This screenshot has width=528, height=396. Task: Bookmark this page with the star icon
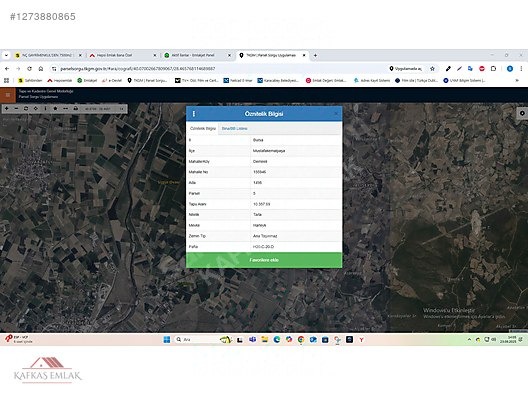click(x=432, y=69)
